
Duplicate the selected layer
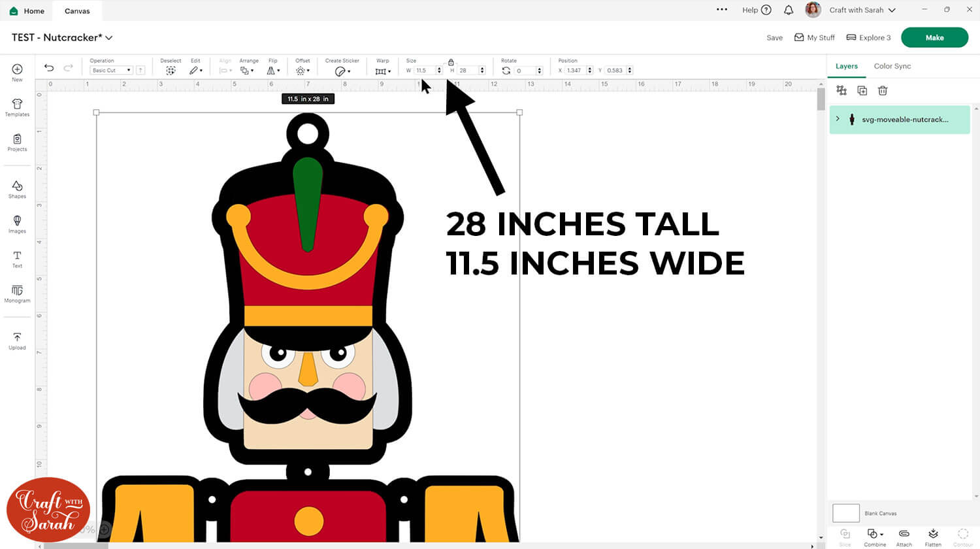[862, 91]
